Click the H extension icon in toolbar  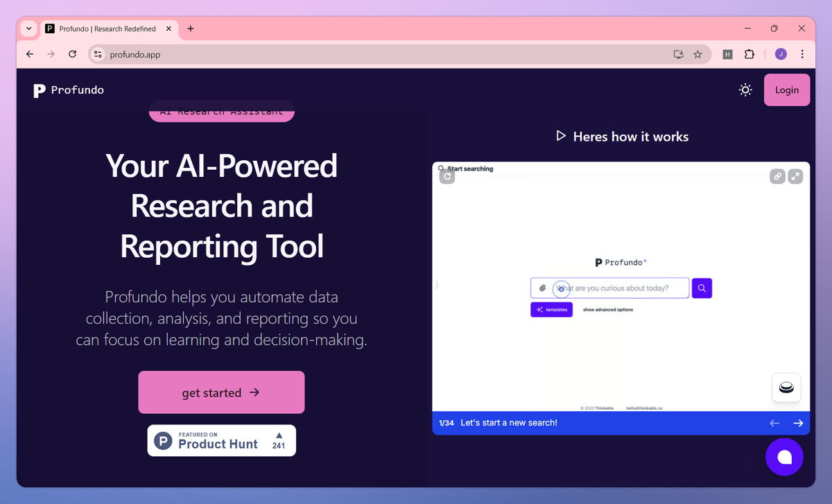point(727,54)
